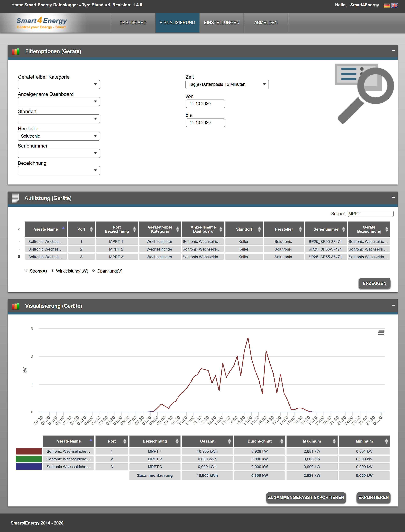This screenshot has height=532, width=405.
Task: Sort by Geräte Bezeichnung column
Action: pyautogui.click(x=369, y=229)
